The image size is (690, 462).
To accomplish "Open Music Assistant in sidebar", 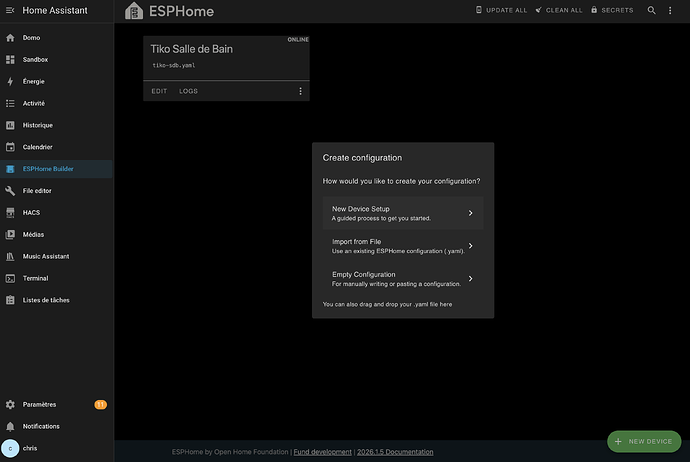I will (46, 256).
